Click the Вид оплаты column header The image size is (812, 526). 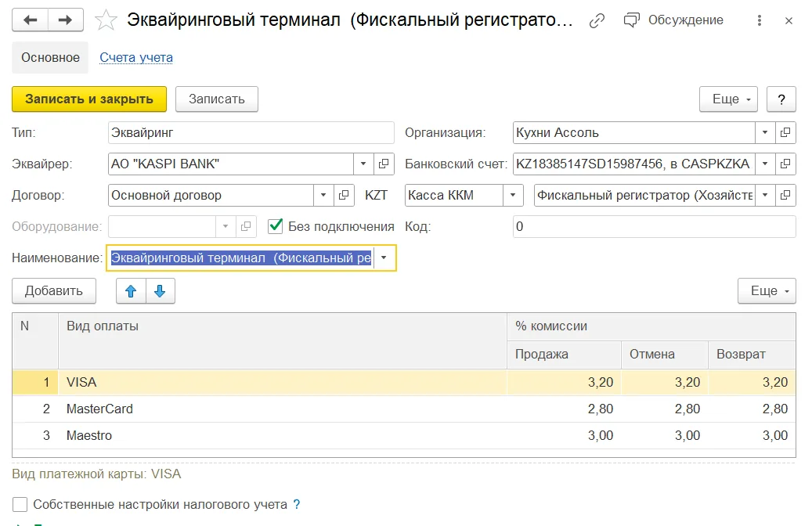[x=282, y=340]
